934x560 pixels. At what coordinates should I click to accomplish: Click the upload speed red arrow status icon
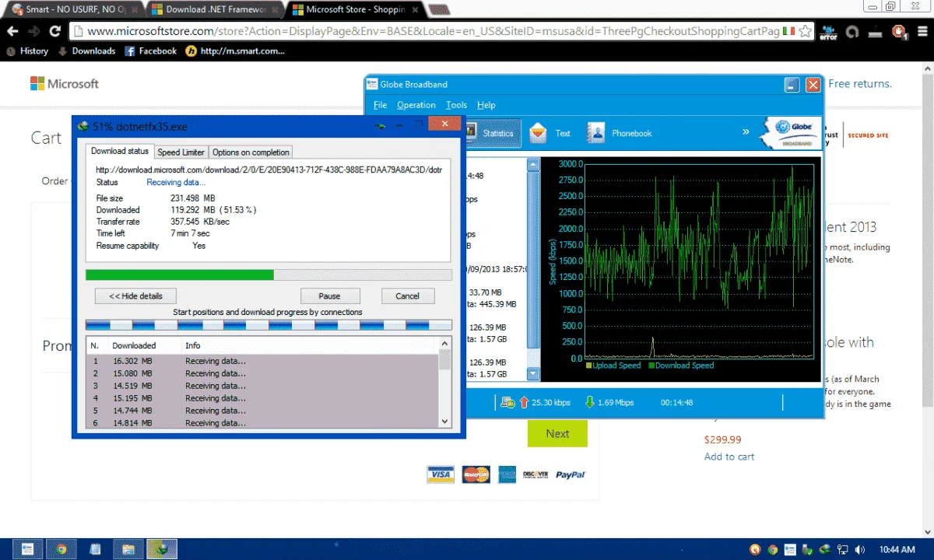click(525, 402)
